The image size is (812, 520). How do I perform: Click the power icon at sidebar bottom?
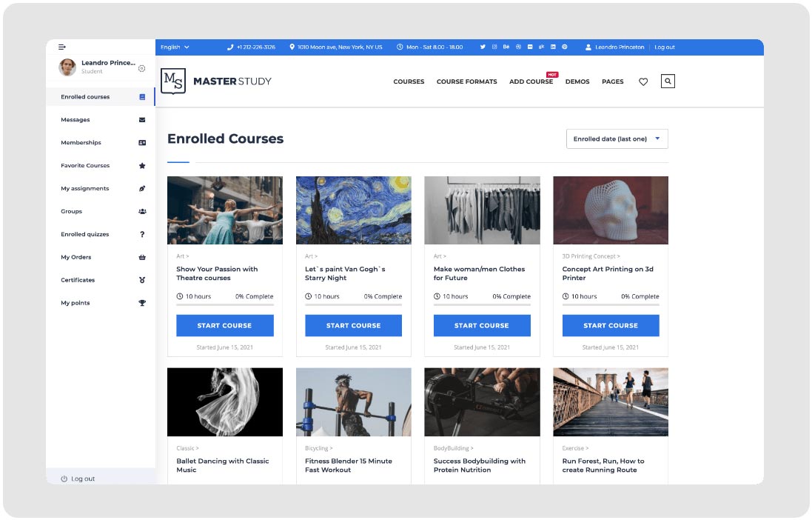(64, 479)
